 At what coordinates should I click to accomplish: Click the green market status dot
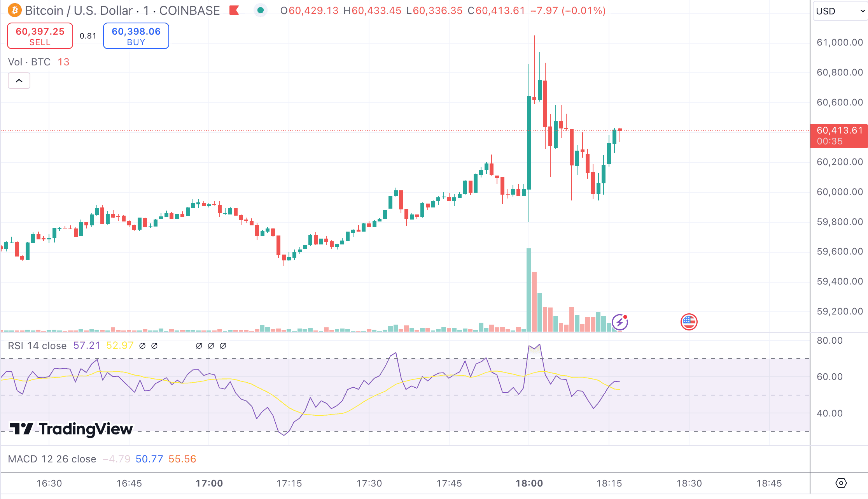point(261,10)
